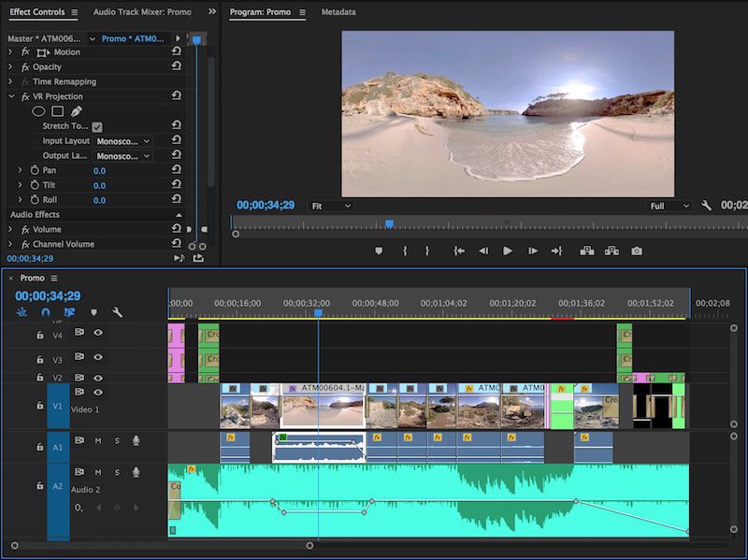The height and width of the screenshot is (560, 748).
Task: Reset the VR Projection effect
Action: click(176, 96)
